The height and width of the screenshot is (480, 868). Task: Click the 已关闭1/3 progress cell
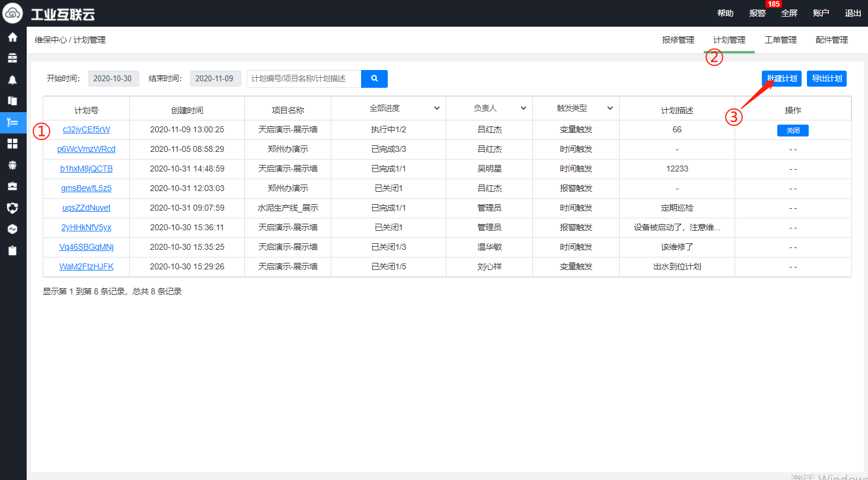pos(389,247)
